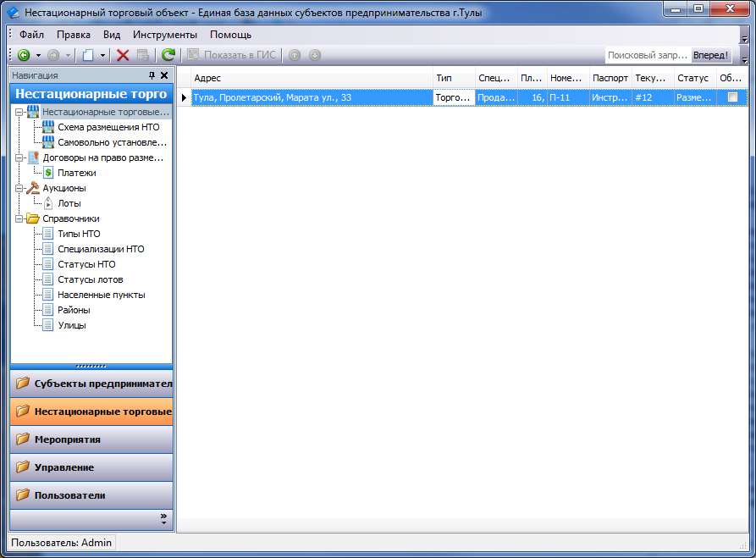The image size is (756, 558).
Task: Click the Вперед! search button
Action: pos(710,56)
